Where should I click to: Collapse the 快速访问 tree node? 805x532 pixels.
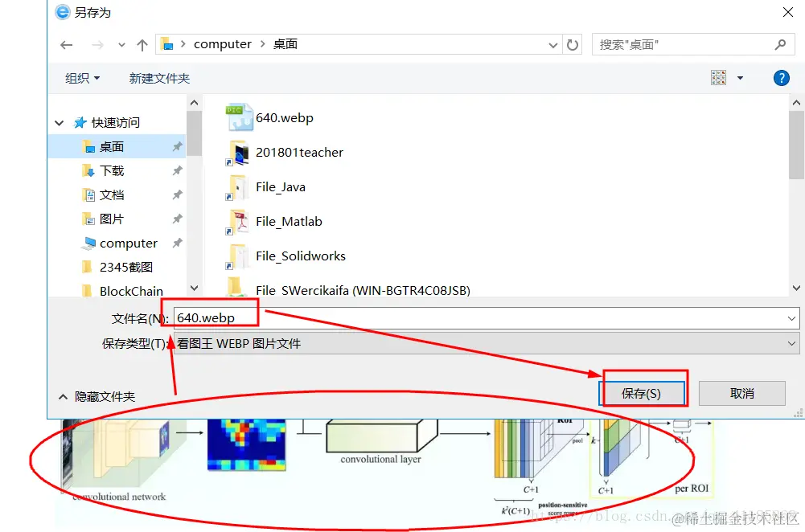click(x=59, y=123)
